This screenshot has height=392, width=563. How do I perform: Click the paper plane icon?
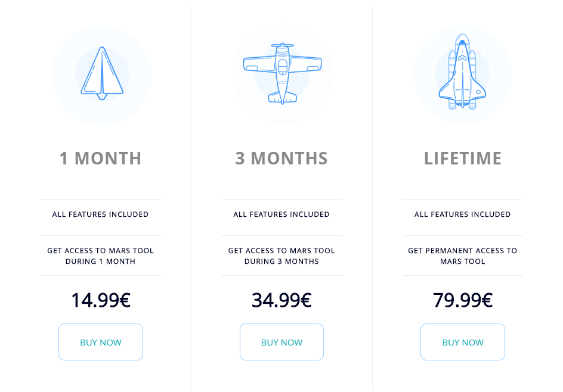[x=102, y=73]
